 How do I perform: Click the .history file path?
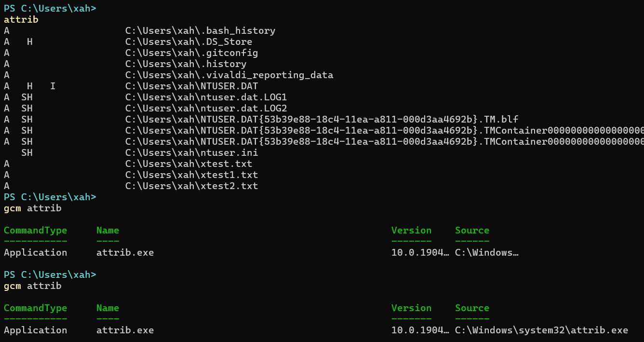(186, 64)
